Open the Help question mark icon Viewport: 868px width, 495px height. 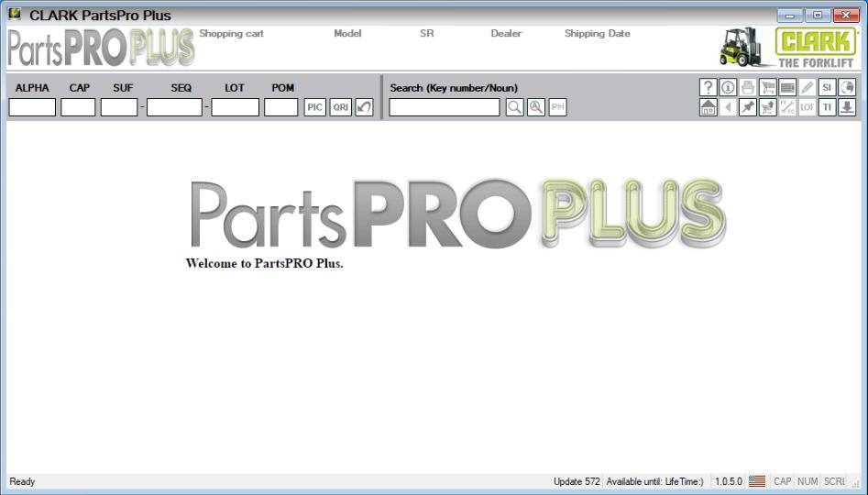(708, 87)
